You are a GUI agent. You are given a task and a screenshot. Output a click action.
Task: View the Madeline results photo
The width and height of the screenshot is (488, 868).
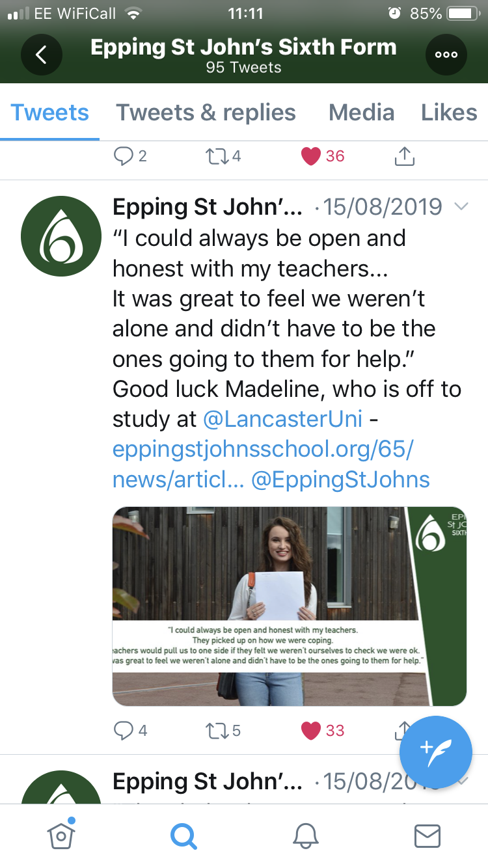290,606
